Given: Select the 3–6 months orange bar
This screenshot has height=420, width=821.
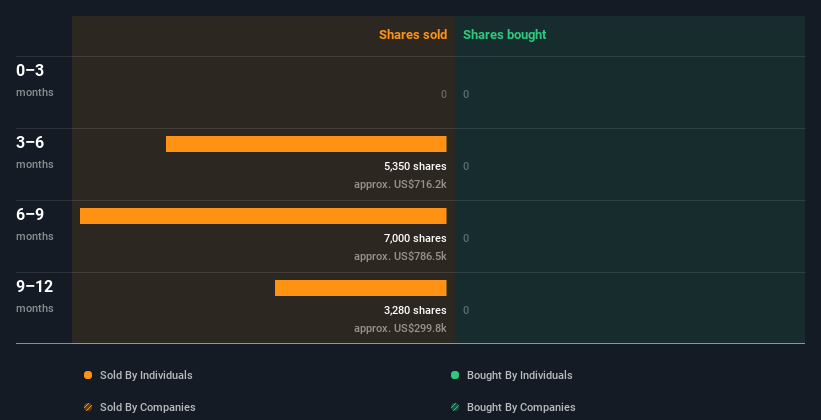Looking at the screenshot, I should click(306, 144).
